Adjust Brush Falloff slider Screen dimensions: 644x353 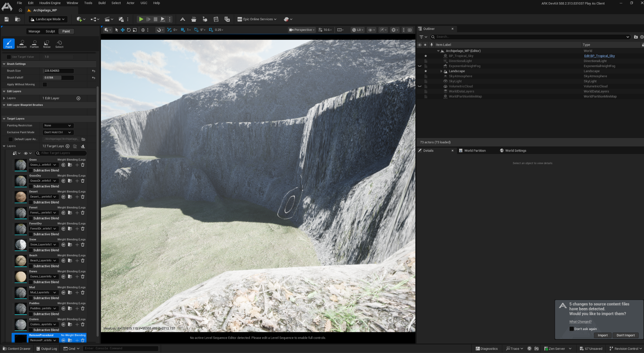(x=58, y=78)
